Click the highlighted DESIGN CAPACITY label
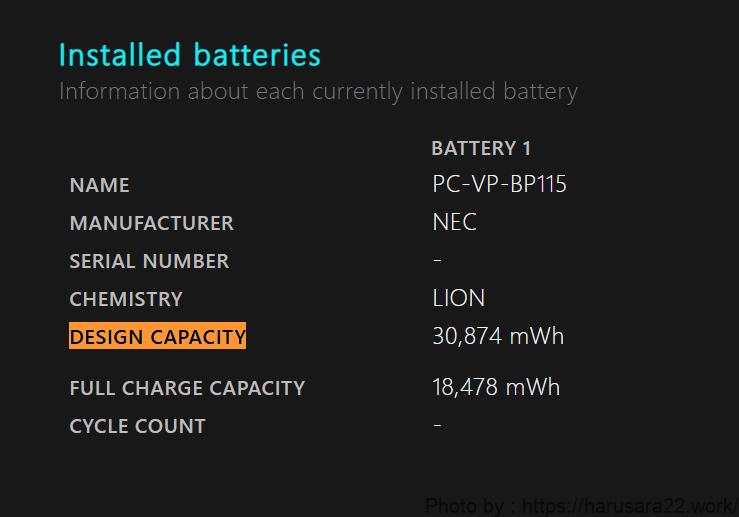Screen dimensions: 739x517 tap(157, 337)
